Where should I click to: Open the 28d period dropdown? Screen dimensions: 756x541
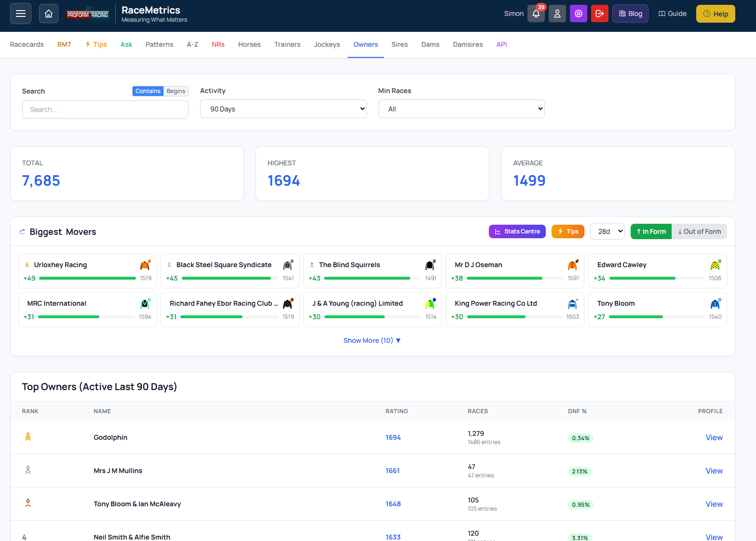(607, 231)
